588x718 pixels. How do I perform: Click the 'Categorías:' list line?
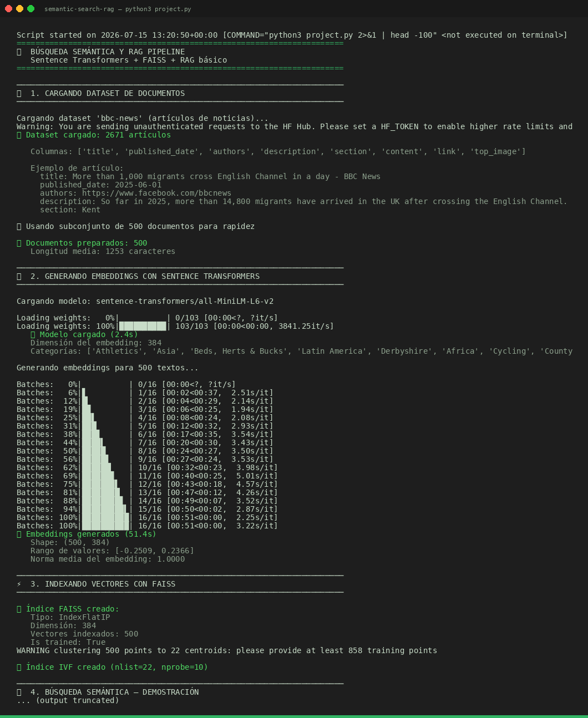[301, 351]
